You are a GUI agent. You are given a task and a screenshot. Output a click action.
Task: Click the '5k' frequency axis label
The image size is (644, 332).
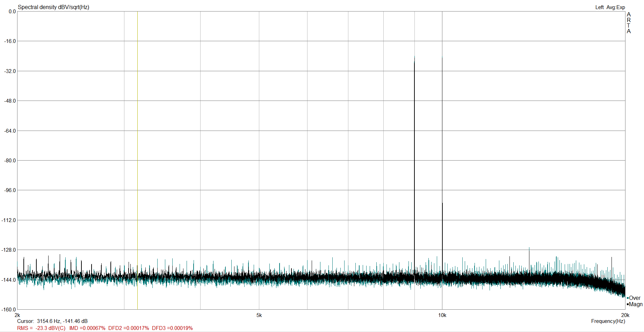click(x=259, y=315)
